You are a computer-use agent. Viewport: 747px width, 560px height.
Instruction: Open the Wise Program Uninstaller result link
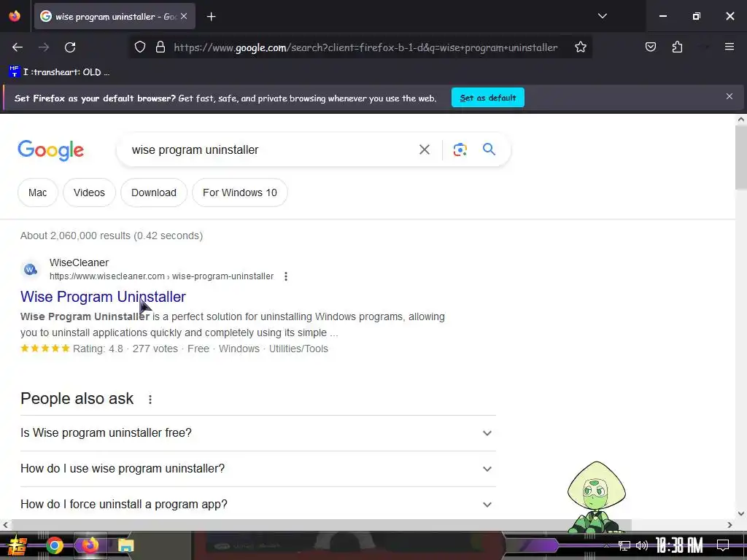click(x=103, y=297)
